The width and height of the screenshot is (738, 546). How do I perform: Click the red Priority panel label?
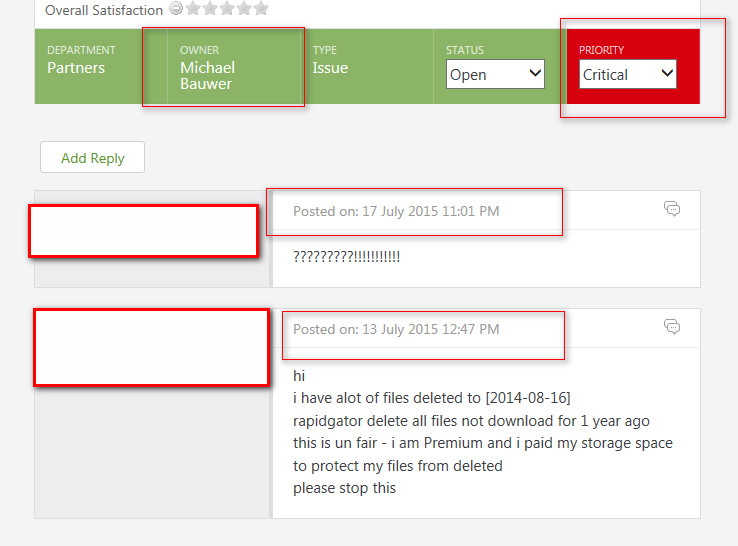click(601, 50)
